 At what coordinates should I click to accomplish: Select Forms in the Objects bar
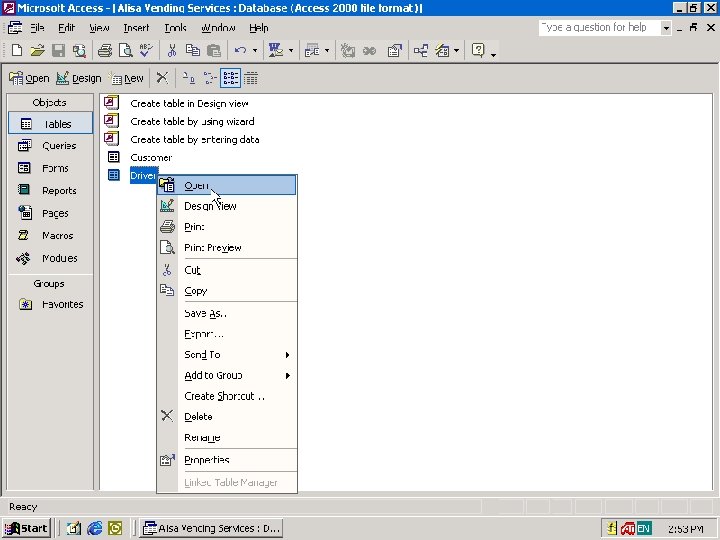point(51,168)
